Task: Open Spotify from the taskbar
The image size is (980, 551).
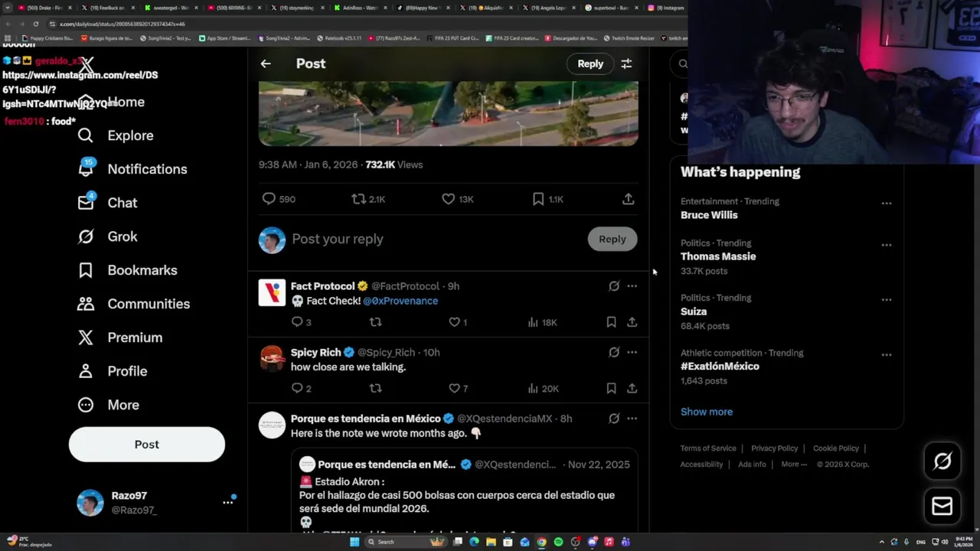Action: tap(558, 542)
